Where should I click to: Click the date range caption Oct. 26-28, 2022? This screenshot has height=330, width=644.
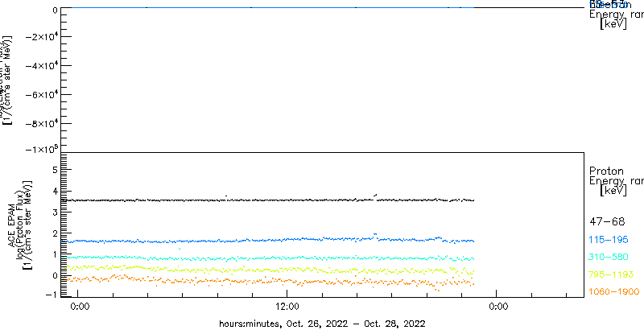[x=322, y=323]
